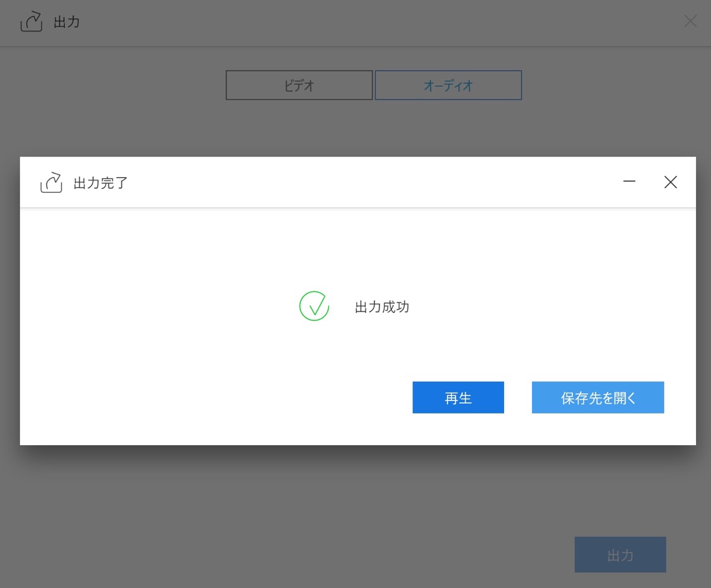
Task: Close the 出力完了 dialog with X
Action: pyautogui.click(x=670, y=182)
